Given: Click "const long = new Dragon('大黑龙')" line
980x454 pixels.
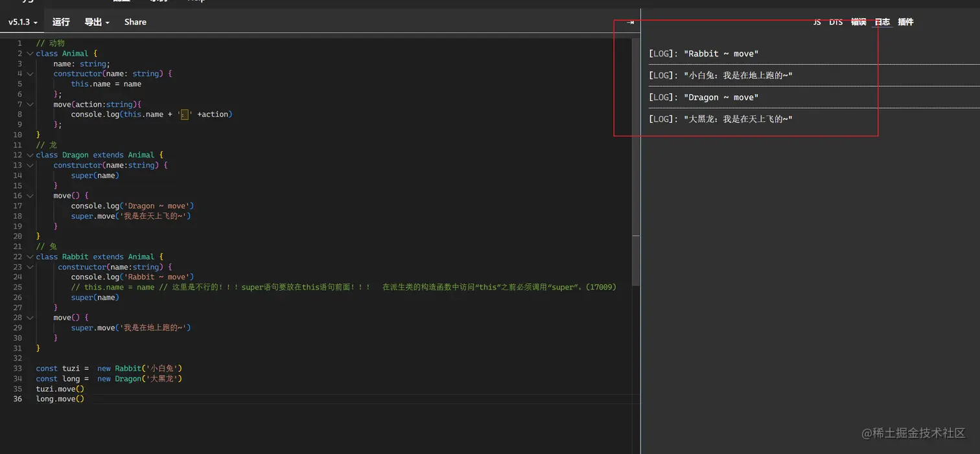Looking at the screenshot, I should [110, 379].
